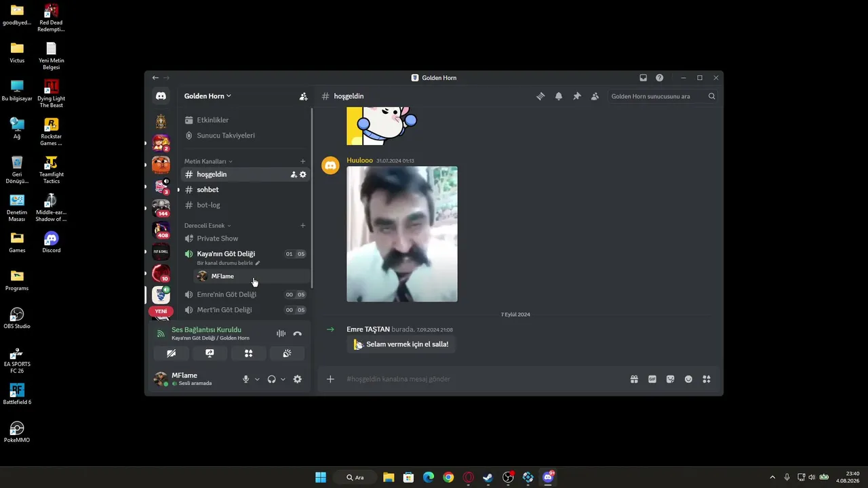868x488 pixels.
Task: Click search magnifier in Golden Horn search
Action: 711,96
